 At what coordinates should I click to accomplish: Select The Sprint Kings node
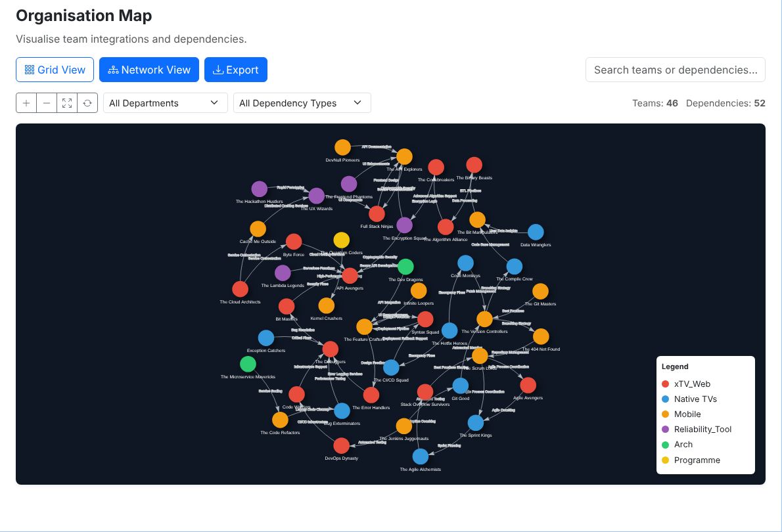click(x=476, y=423)
